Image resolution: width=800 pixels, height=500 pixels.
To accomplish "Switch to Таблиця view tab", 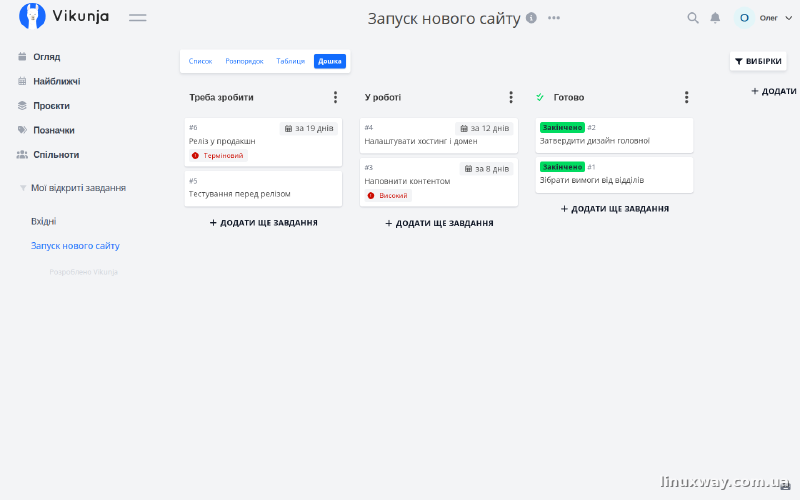I will [x=290, y=61].
